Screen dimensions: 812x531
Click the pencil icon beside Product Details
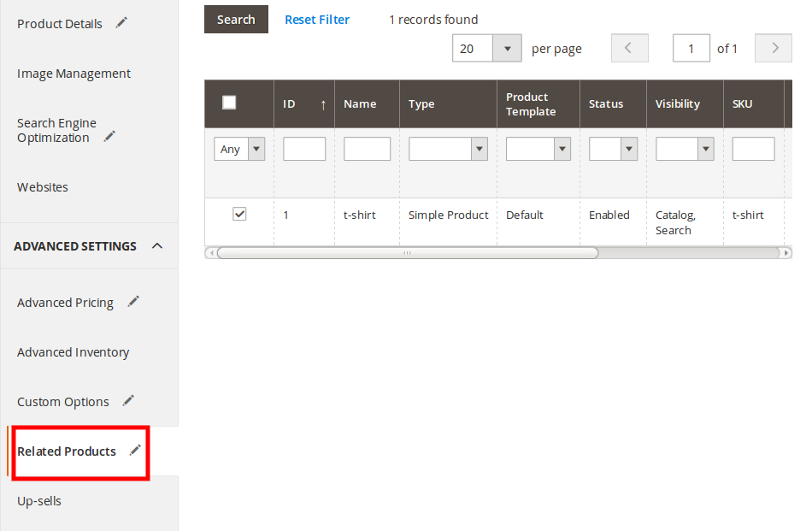(x=121, y=23)
